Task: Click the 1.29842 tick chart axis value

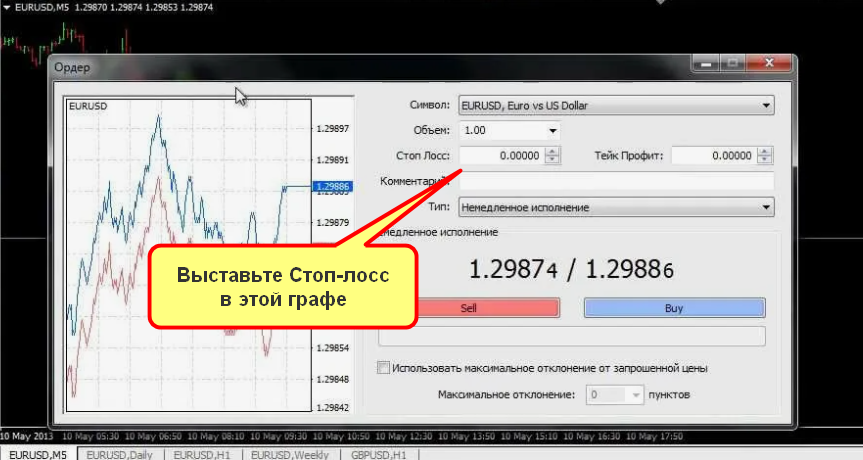Action: point(332,408)
